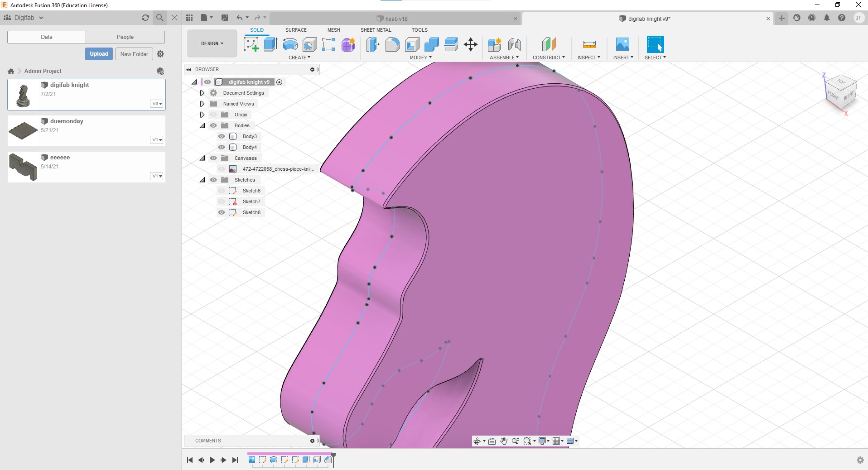This screenshot has height=470, width=868.
Task: Switch to the MESH tab
Action: (333, 30)
